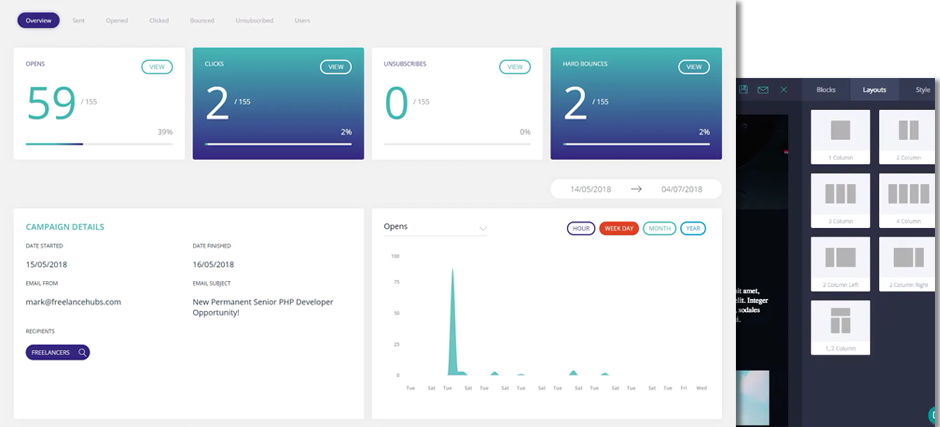This screenshot has height=427, width=940.
Task: Open the Layouts tab in editor panel
Action: tap(874, 90)
